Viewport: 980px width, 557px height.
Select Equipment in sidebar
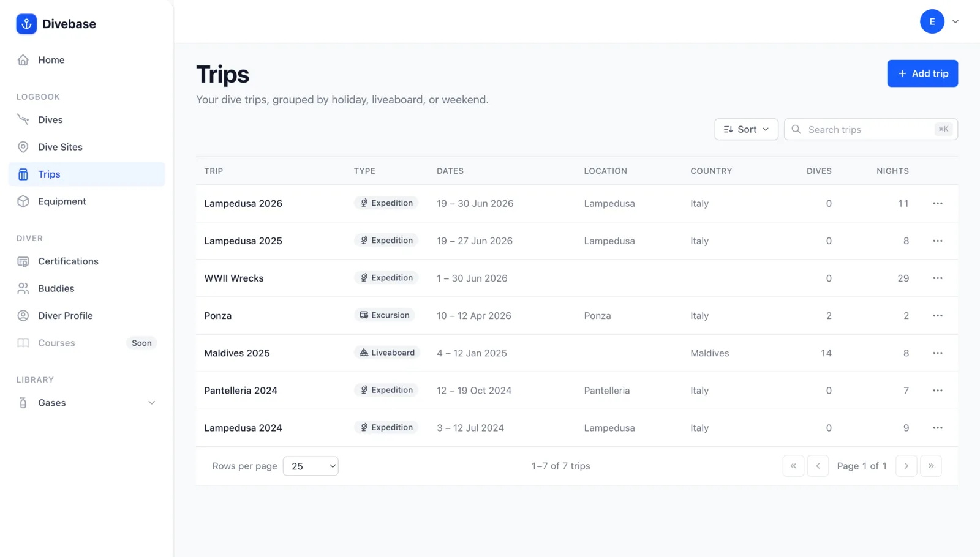[x=86, y=201]
